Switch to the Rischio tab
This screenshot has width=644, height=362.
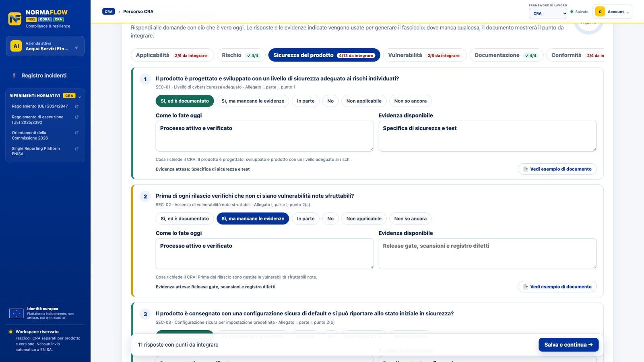click(x=241, y=55)
